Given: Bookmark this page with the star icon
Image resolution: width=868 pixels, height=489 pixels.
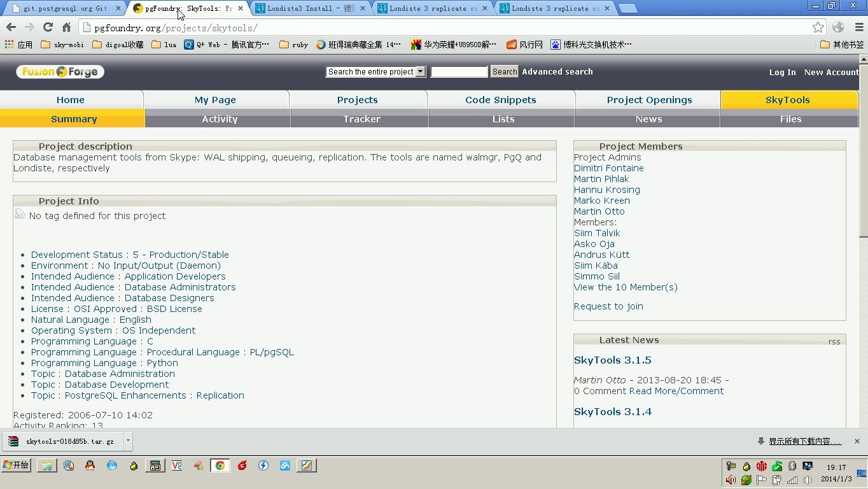Looking at the screenshot, I should click(x=818, y=27).
